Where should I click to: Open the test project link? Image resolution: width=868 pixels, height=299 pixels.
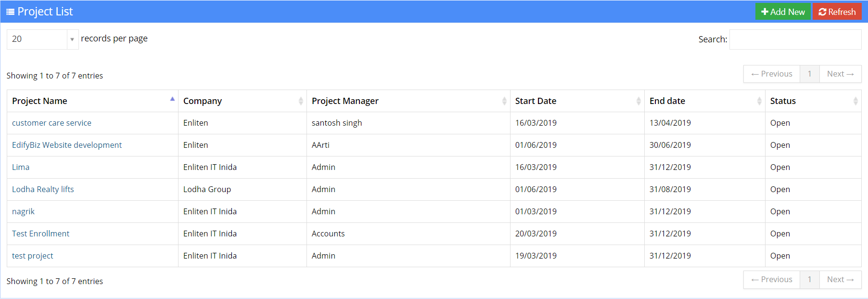[32, 256]
